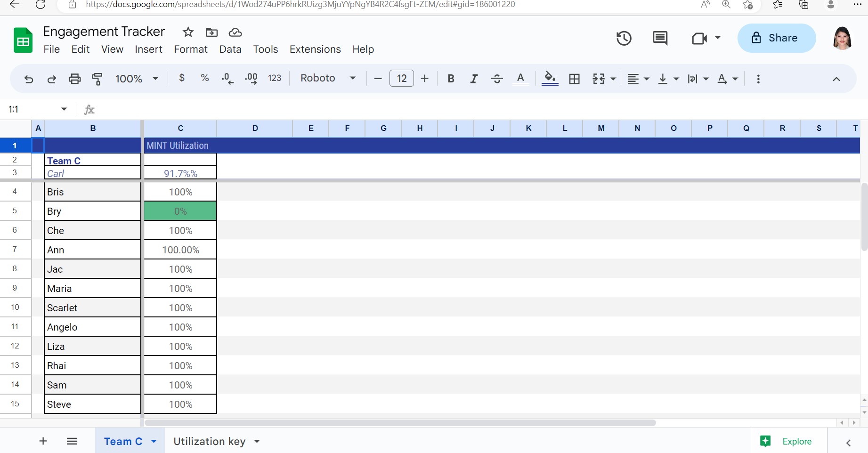The width and height of the screenshot is (868, 453).
Task: Open the Explore panel
Action: click(x=787, y=441)
